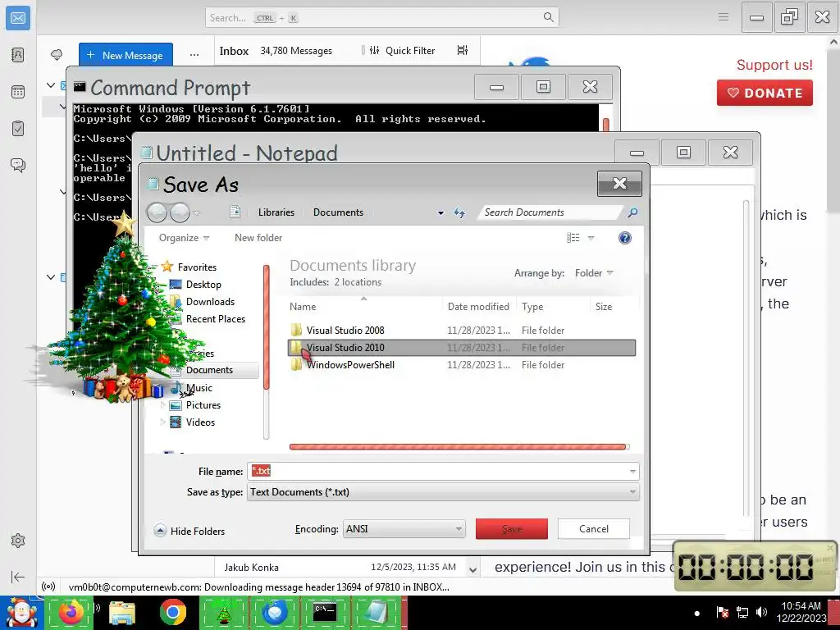Screen dimensions: 840x630
Task: Click the Forward button in Save As dialog
Action: [180, 212]
